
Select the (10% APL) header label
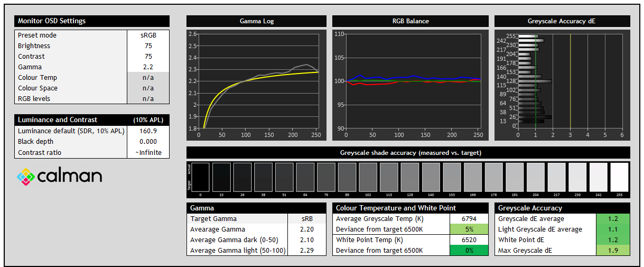click(x=148, y=120)
